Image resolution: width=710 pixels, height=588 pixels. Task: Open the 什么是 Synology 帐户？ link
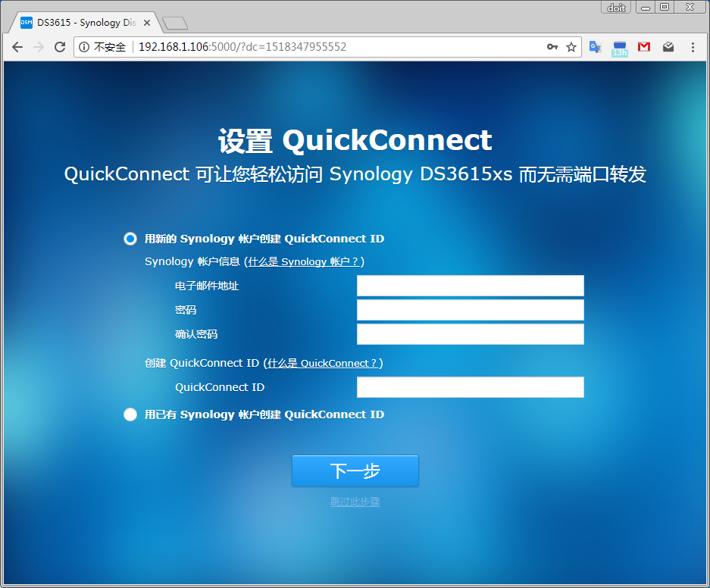tap(304, 261)
